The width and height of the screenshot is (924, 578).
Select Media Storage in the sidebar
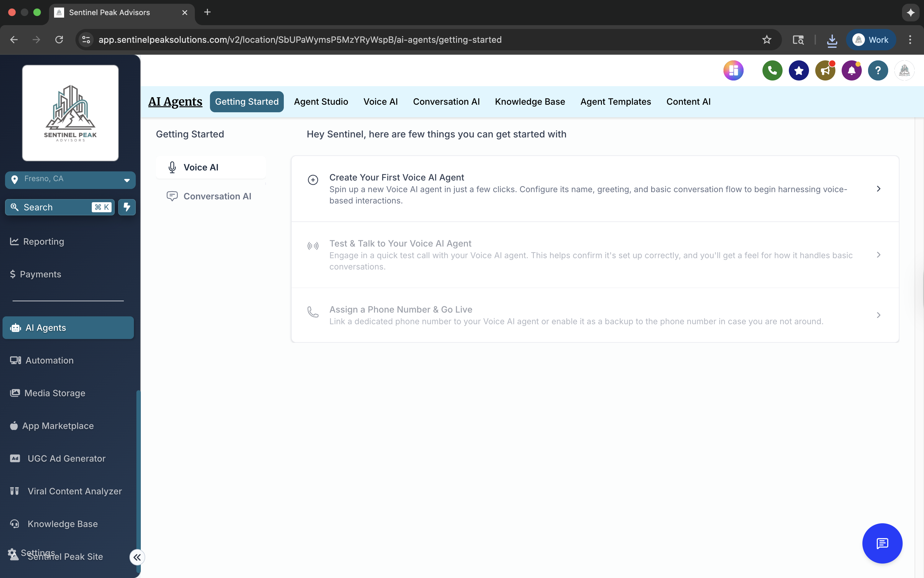(55, 393)
